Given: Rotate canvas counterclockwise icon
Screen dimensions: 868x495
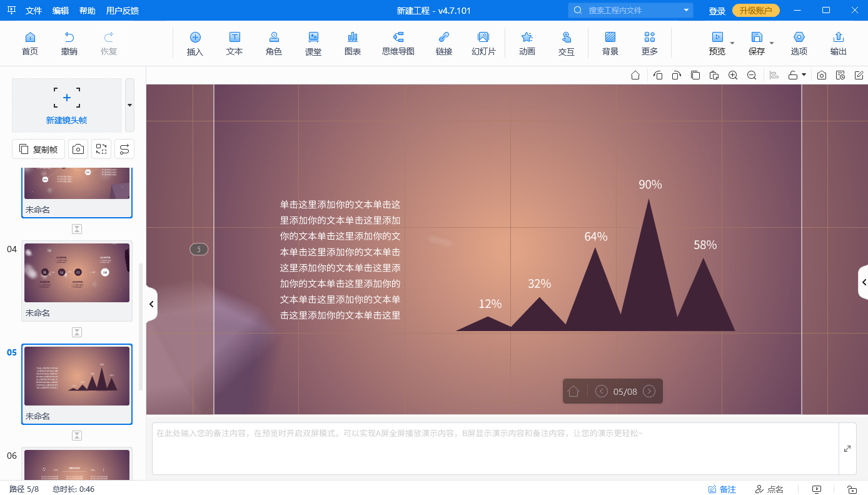Looking at the screenshot, I should (x=658, y=75).
